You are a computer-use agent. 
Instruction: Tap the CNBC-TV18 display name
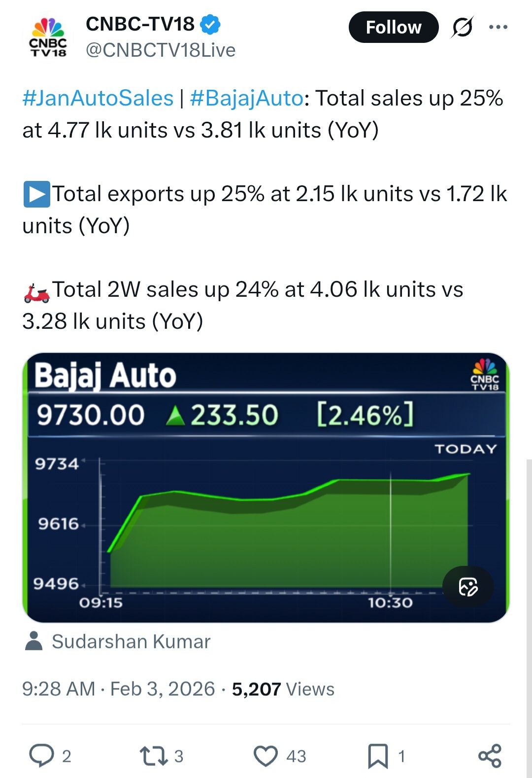140,24
